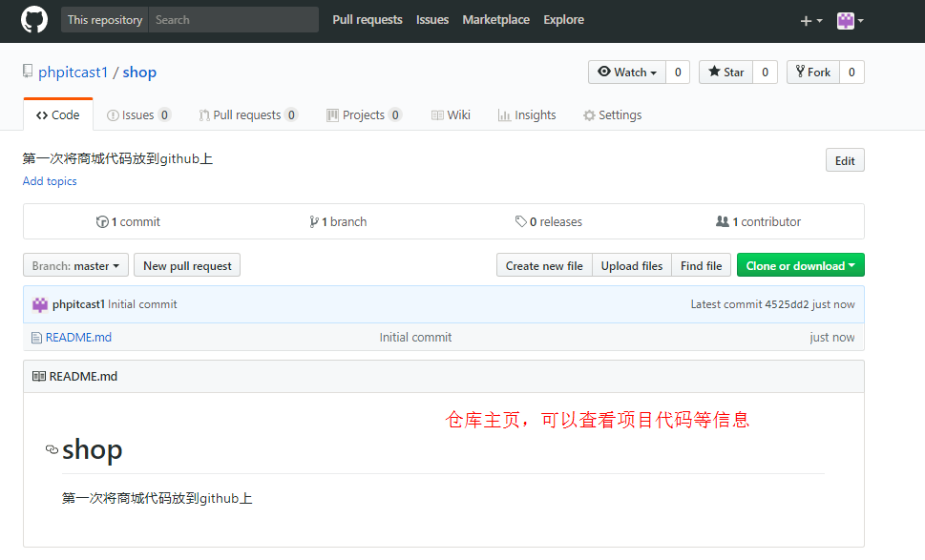The width and height of the screenshot is (925, 560).
Task: Click the GitHub Octocat logo
Action: [x=34, y=20]
